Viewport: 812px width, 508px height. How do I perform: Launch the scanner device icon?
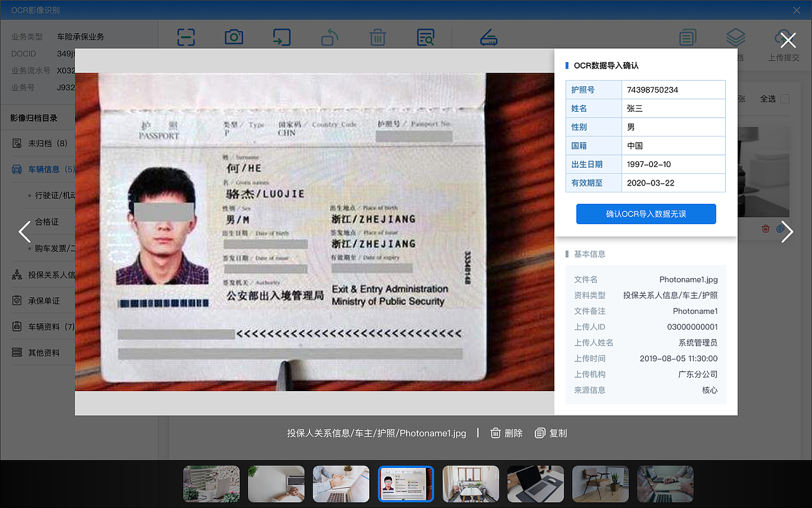pyautogui.click(x=488, y=37)
